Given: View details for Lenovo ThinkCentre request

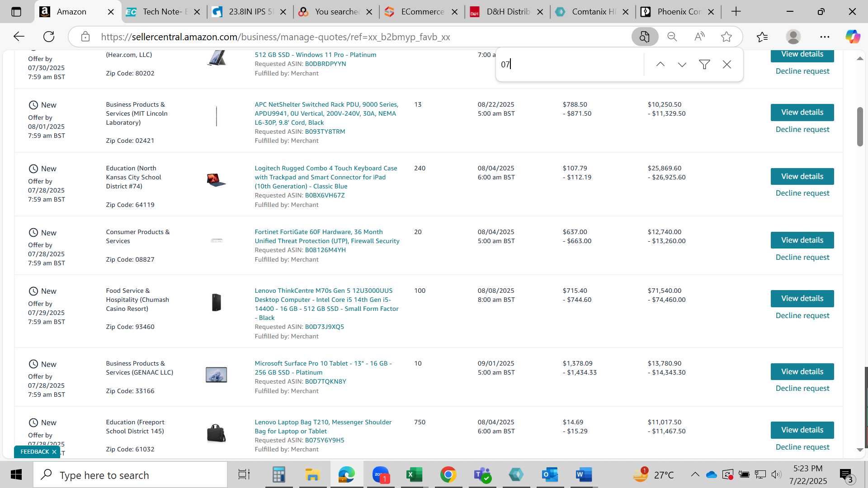Looking at the screenshot, I should coord(802,298).
